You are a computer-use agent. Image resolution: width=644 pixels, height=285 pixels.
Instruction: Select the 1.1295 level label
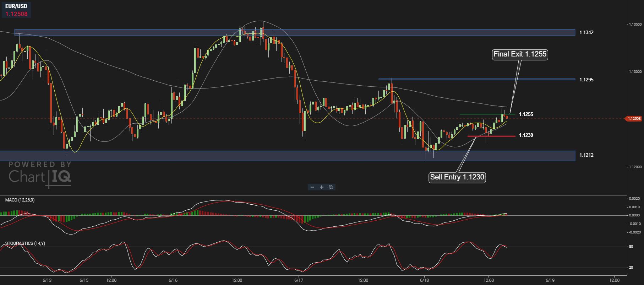point(586,80)
